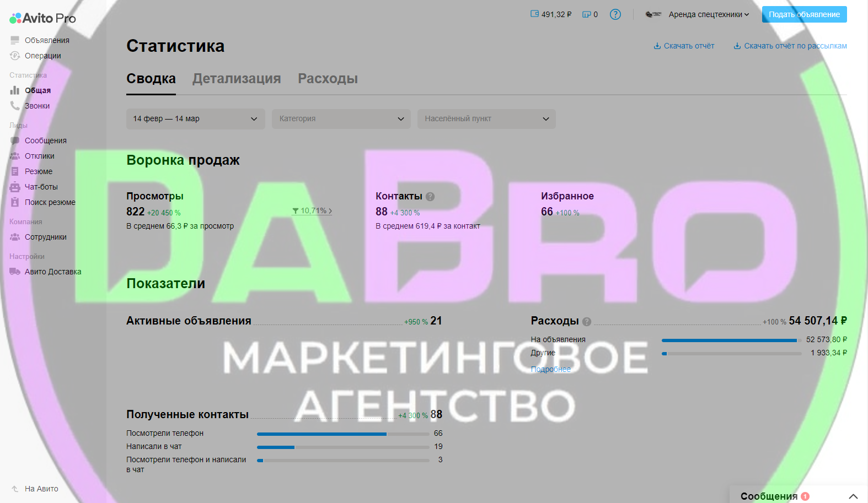Screen dimensions: 868x503
Task: Click Скачать отчёт по рассылкам link
Action: [795, 46]
